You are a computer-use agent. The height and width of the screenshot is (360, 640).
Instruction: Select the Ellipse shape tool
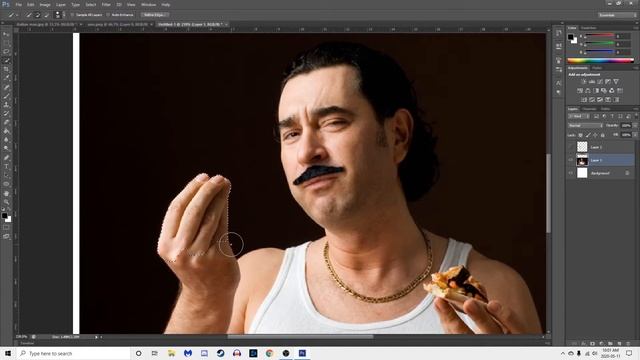6,184
